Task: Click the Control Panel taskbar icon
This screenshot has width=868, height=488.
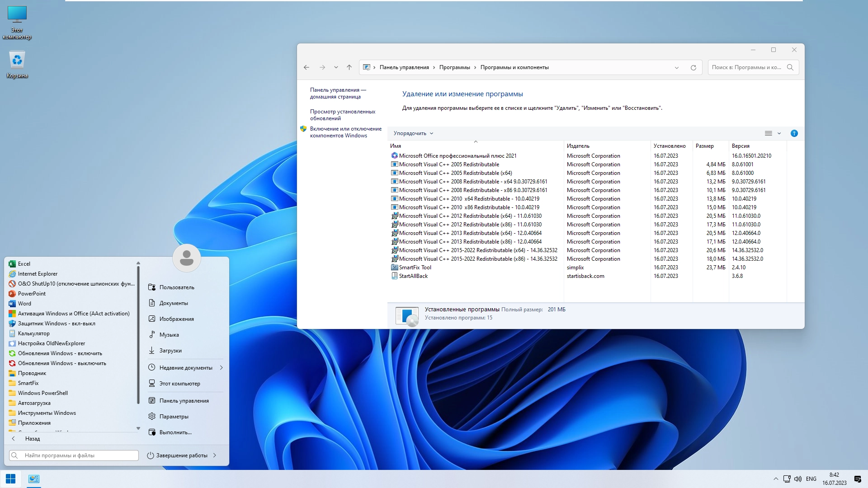Action: pyautogui.click(x=34, y=479)
